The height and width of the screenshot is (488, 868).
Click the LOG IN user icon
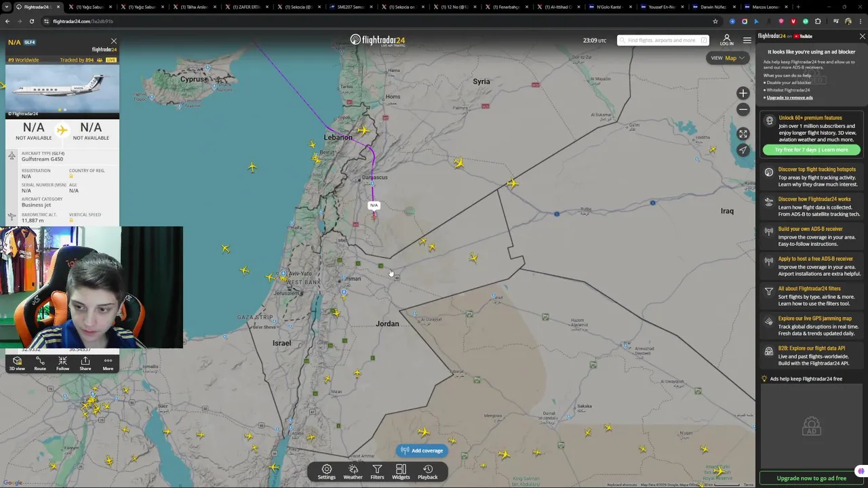(726, 40)
